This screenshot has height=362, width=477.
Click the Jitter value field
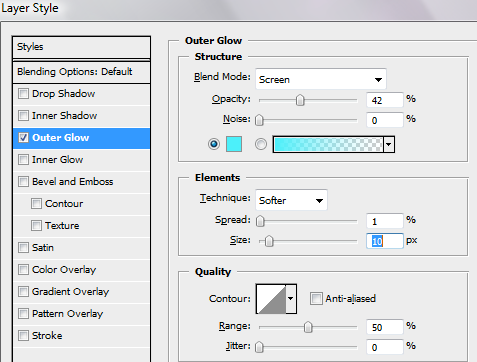[x=385, y=347]
